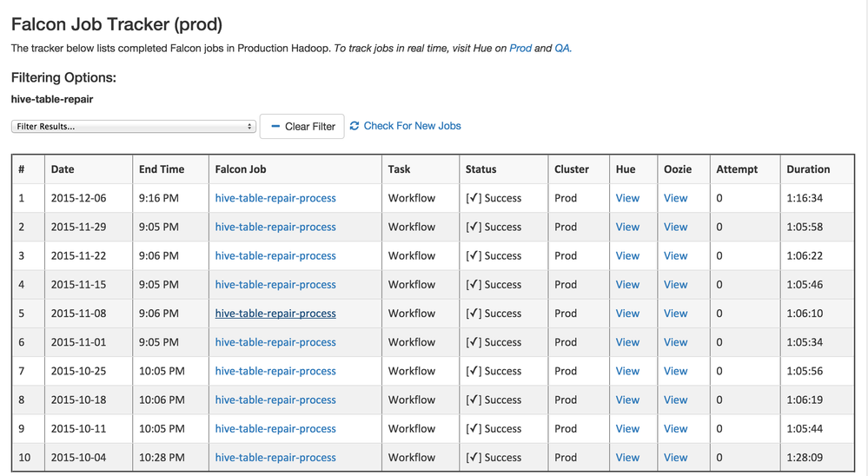View Oozie for the 2015-11-29 job
The width and height of the screenshot is (868, 476).
click(x=675, y=227)
